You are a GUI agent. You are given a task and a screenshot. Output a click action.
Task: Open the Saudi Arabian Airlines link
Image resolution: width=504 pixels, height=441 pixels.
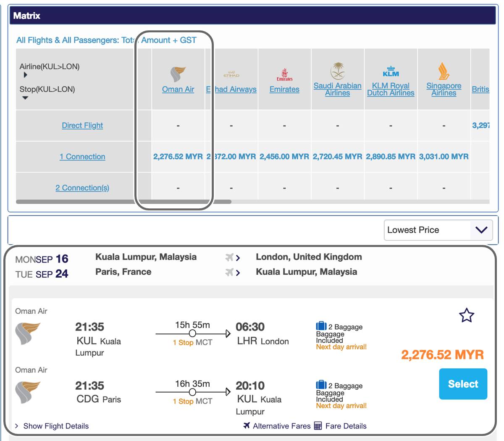point(338,89)
